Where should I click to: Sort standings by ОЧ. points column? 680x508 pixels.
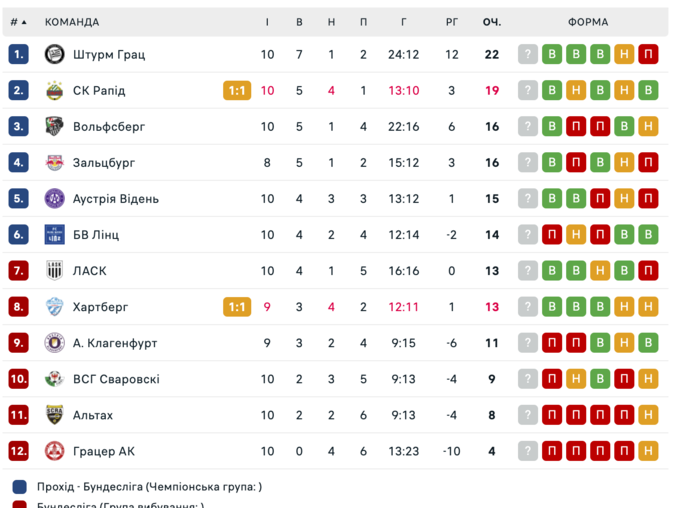(x=491, y=22)
